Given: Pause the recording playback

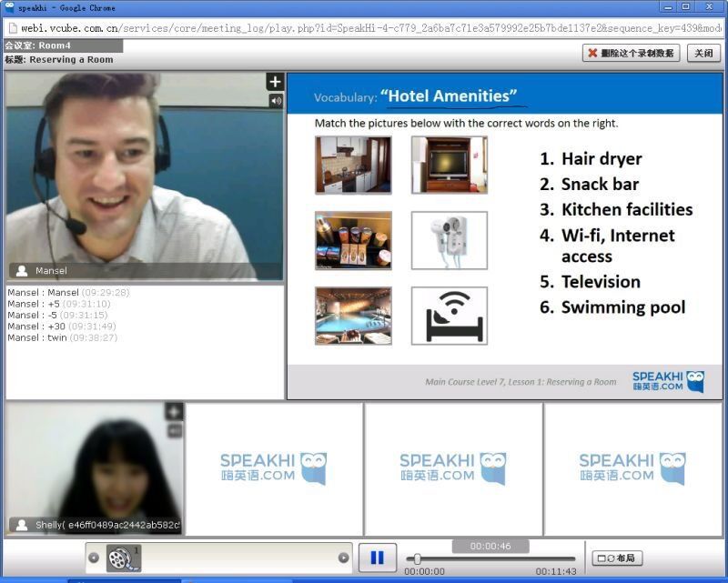Looking at the screenshot, I should tap(377, 558).
